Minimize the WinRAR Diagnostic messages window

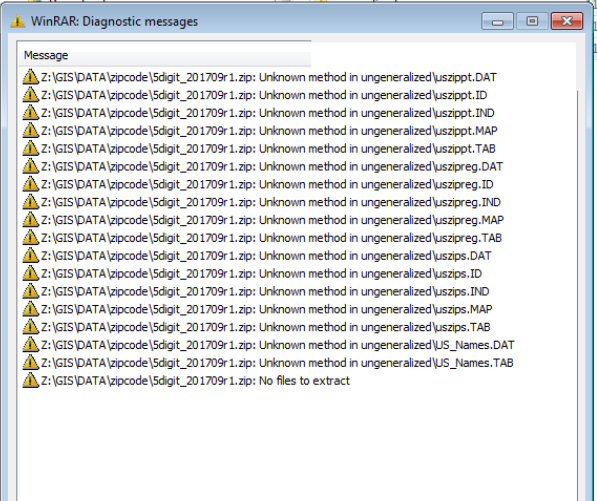[497, 21]
